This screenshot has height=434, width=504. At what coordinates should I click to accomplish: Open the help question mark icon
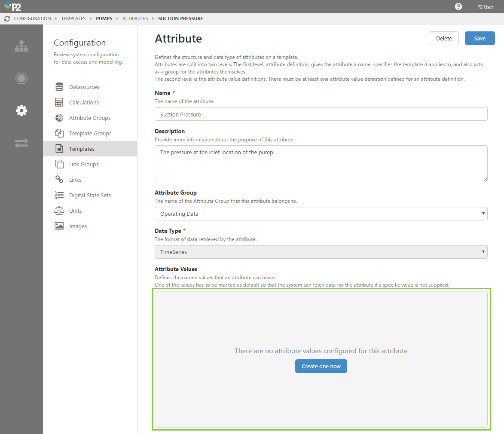tap(458, 7)
